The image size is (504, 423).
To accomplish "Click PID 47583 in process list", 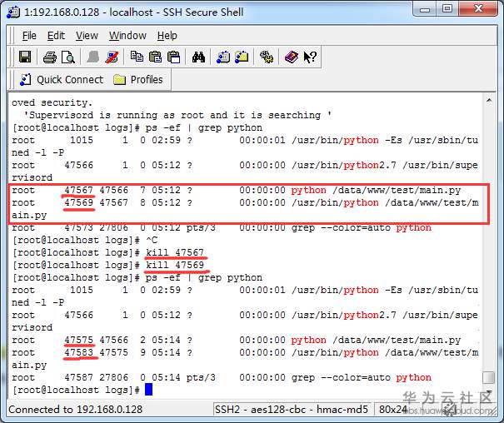I will click(79, 352).
